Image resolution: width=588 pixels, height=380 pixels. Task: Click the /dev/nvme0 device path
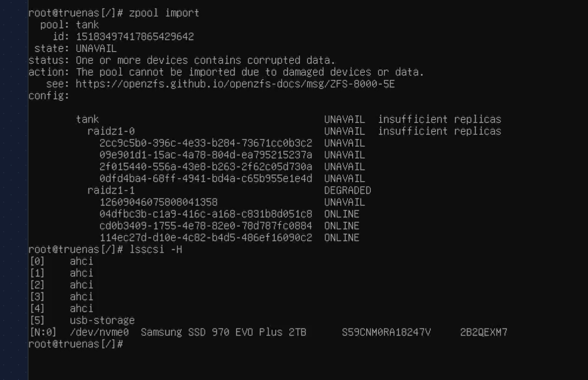tap(99, 332)
